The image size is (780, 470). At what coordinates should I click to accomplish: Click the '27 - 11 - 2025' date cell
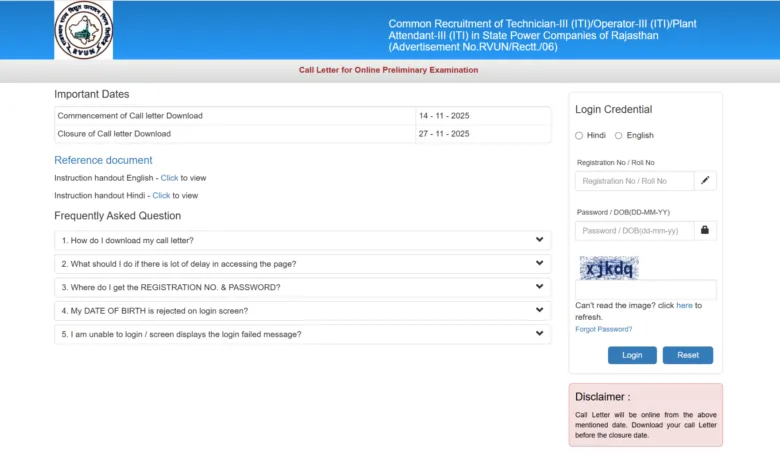pyautogui.click(x=483, y=134)
